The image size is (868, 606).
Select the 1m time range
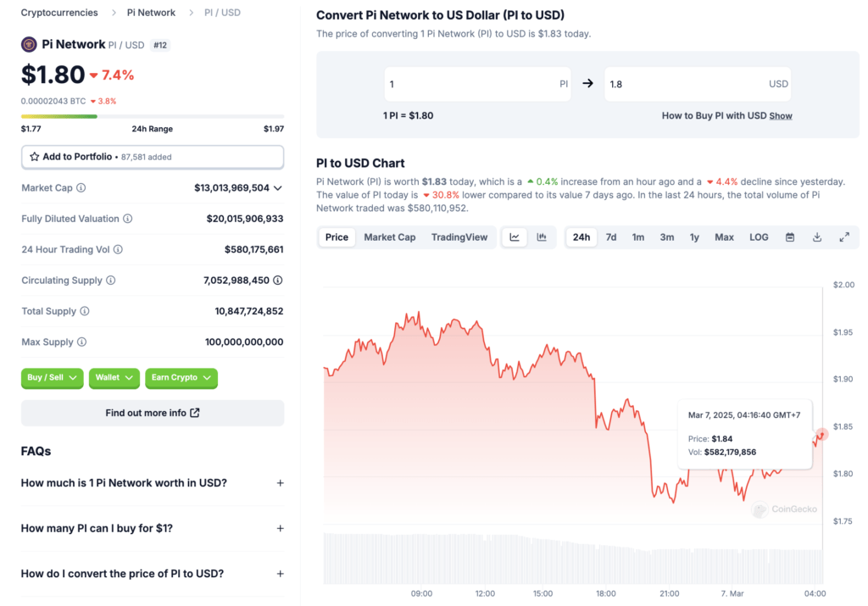638,236
